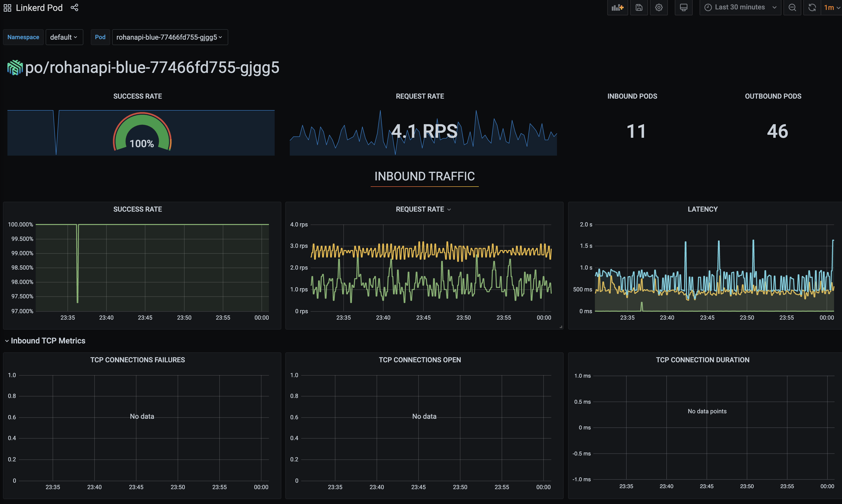
Task: Open the default Namespace dropdown
Action: pos(64,37)
